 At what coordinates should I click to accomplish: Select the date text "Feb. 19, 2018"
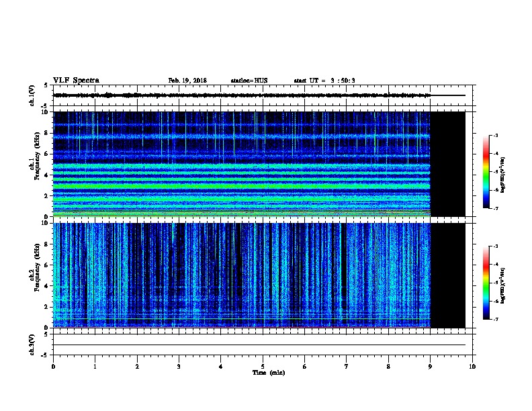click(187, 81)
